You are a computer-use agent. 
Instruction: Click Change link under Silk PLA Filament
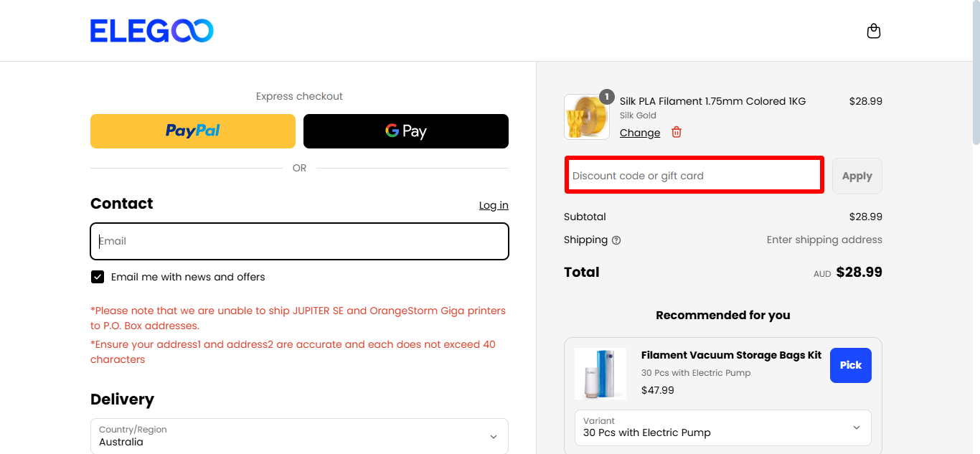pos(639,133)
